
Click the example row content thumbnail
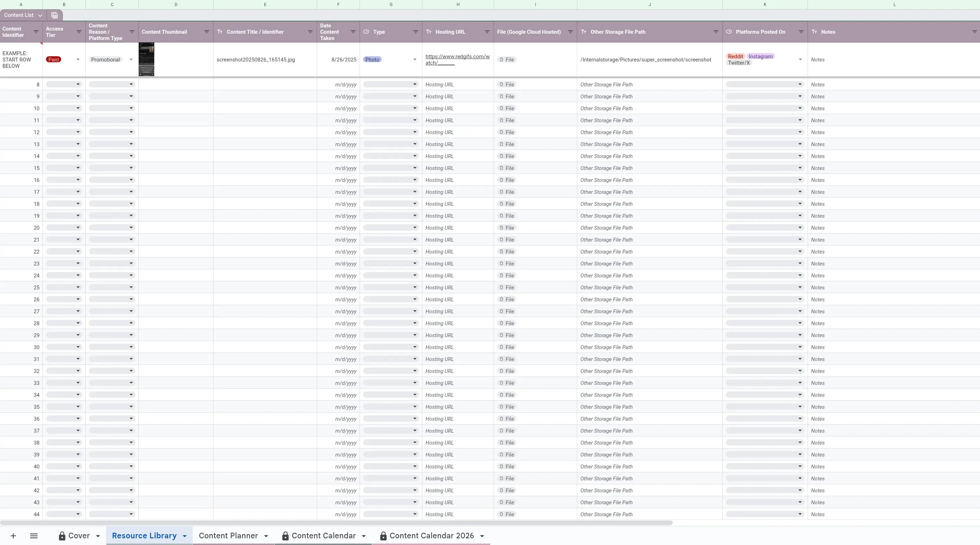tap(146, 59)
